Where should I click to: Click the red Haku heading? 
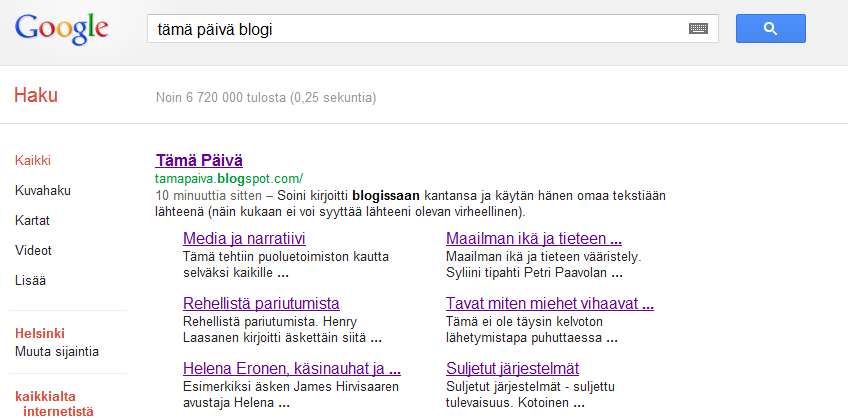[x=36, y=96]
